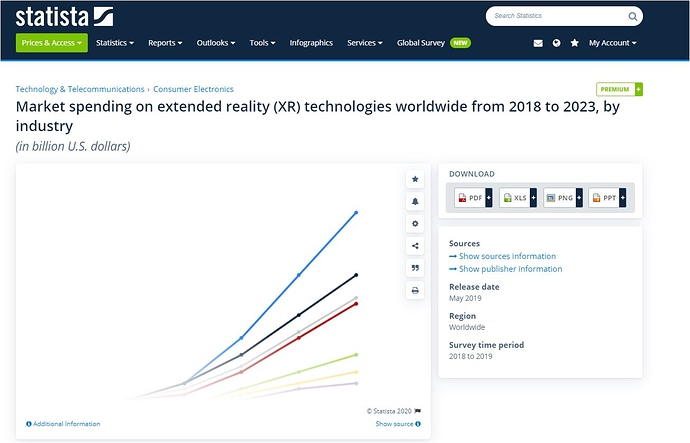Expand the Services menu
The image size is (690, 443).
(365, 43)
